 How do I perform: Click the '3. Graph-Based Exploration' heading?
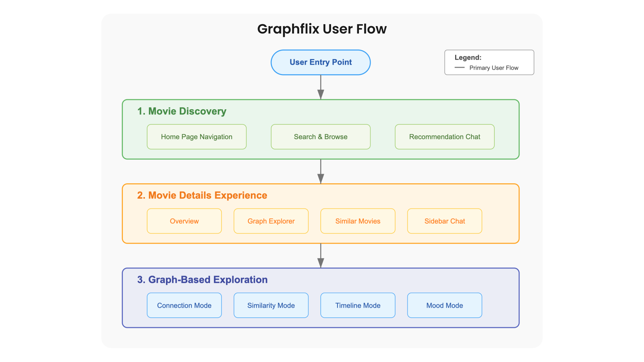pyautogui.click(x=202, y=280)
